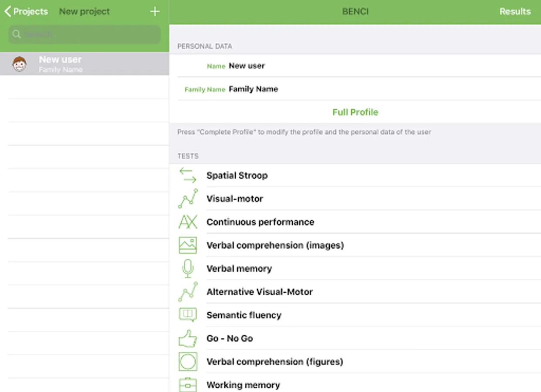Viewport: 541px width, 392px height.
Task: Tap the Continuous performance AX icon
Action: coord(188,222)
